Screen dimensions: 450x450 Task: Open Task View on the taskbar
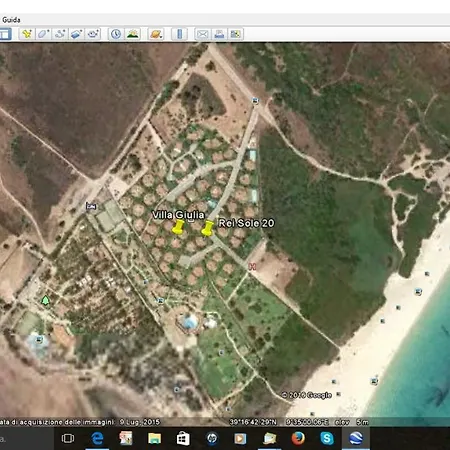[x=68, y=438]
